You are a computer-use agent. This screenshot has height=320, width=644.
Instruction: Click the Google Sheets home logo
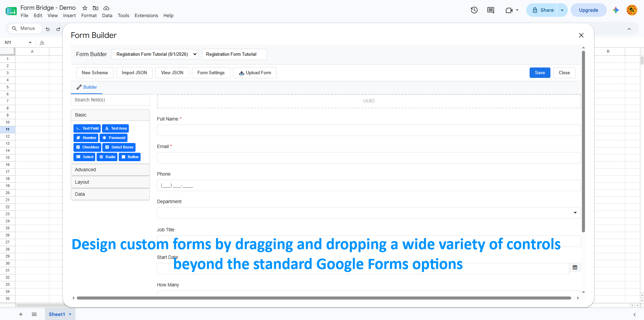(x=11, y=11)
